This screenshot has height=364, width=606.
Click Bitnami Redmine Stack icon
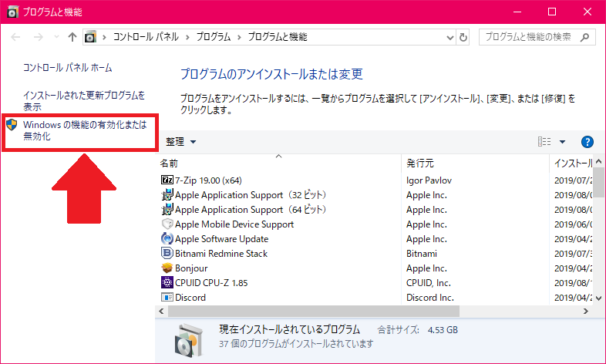167,253
